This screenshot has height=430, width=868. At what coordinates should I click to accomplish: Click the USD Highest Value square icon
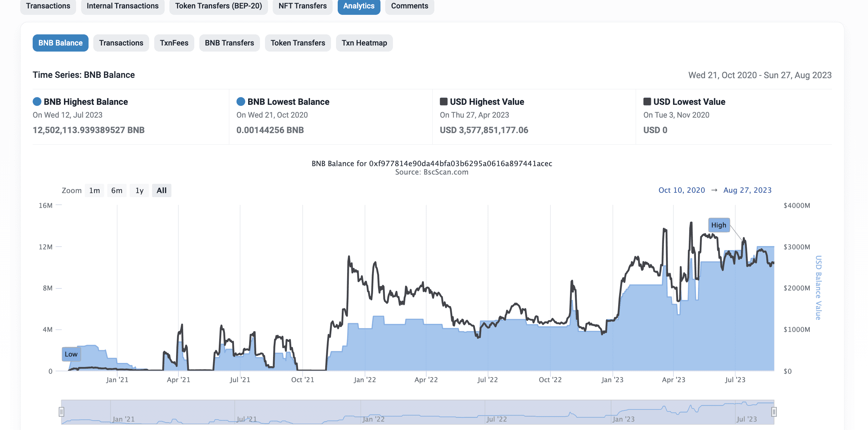point(443,101)
